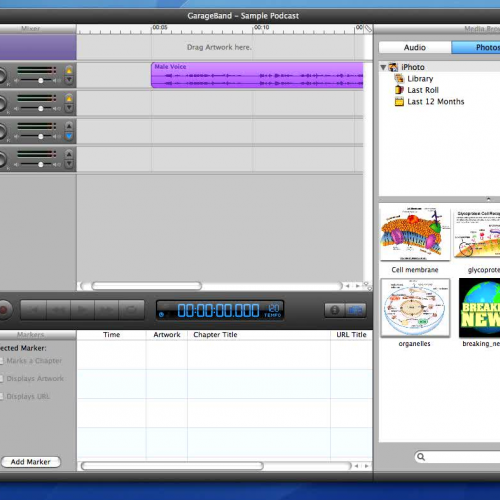Toggle ducking down arrow on Male Voice track
The width and height of the screenshot is (500, 500).
(x=69, y=80)
